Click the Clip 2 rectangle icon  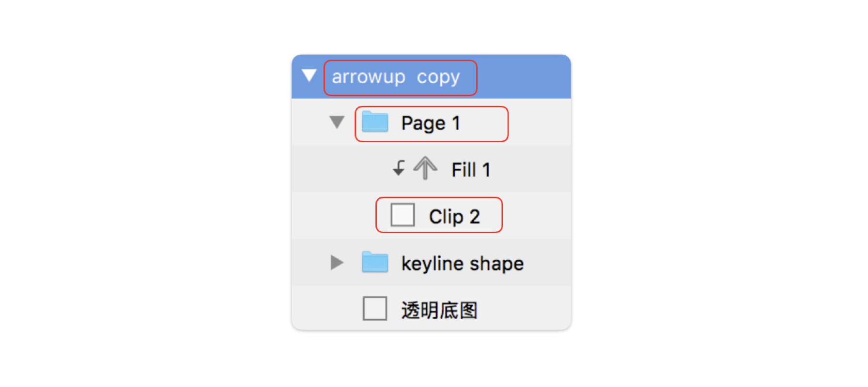tap(403, 215)
